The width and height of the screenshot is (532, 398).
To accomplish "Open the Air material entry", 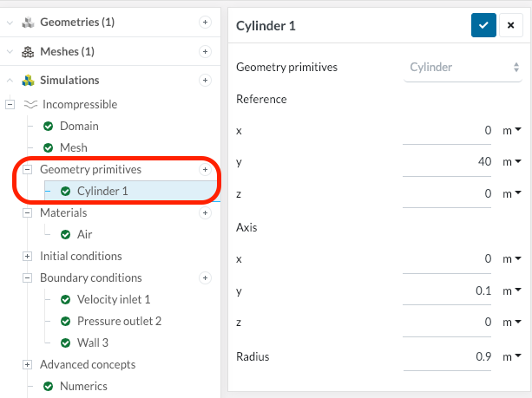I will (84, 234).
